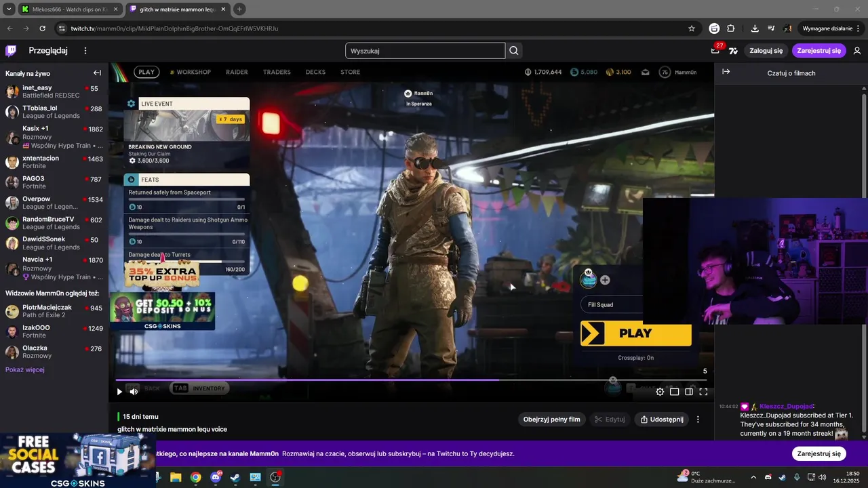Open the notifications inbox with 27 badge
The image size is (868, 488).
point(715,51)
